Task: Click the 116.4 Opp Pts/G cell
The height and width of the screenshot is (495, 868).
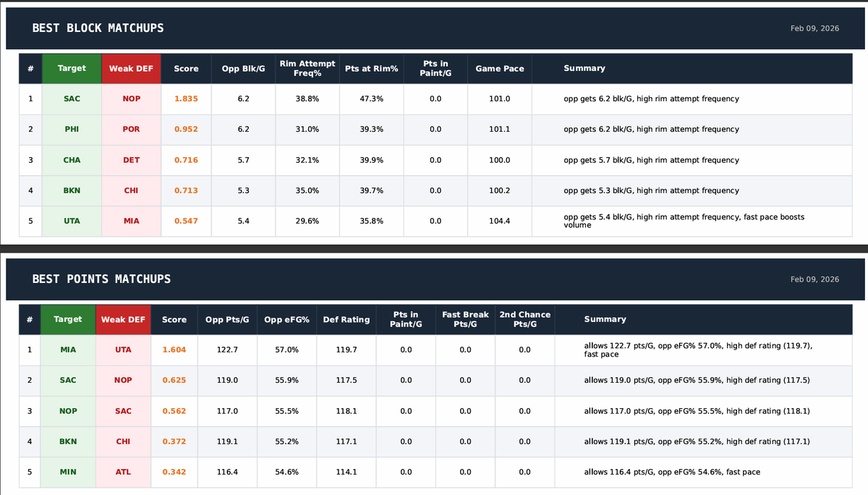Action: pyautogui.click(x=228, y=472)
